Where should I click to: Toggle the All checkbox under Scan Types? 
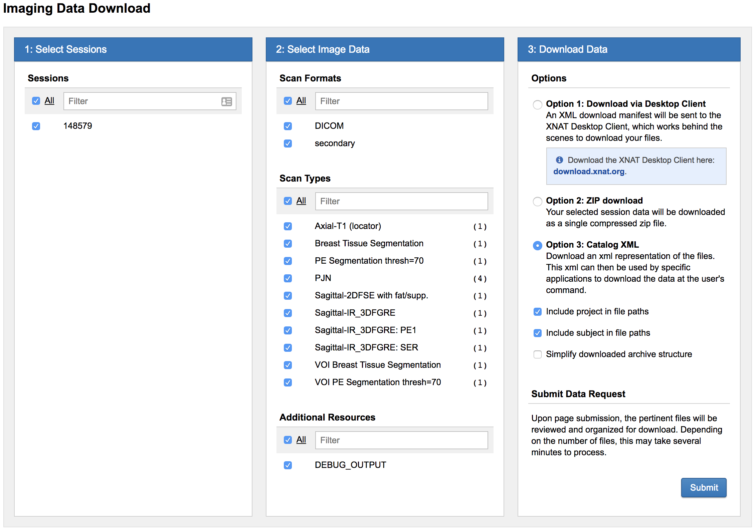pos(288,201)
